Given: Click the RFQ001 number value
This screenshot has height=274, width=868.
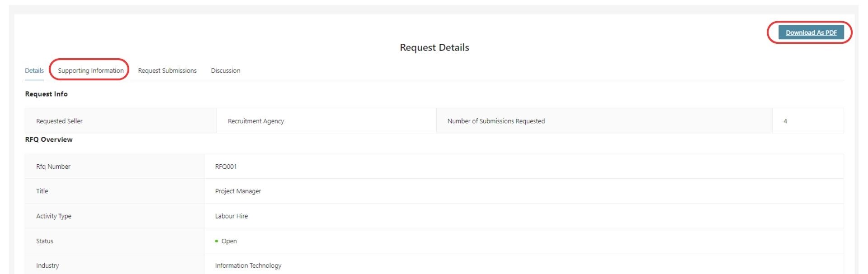Looking at the screenshot, I should 226,167.
